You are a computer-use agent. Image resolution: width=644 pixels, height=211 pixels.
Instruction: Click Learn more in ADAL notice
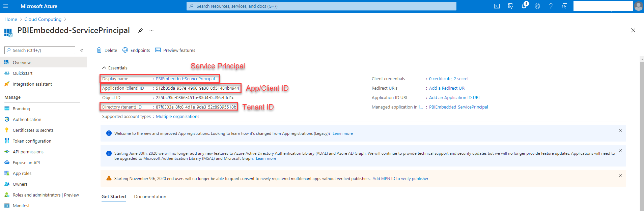(266, 158)
